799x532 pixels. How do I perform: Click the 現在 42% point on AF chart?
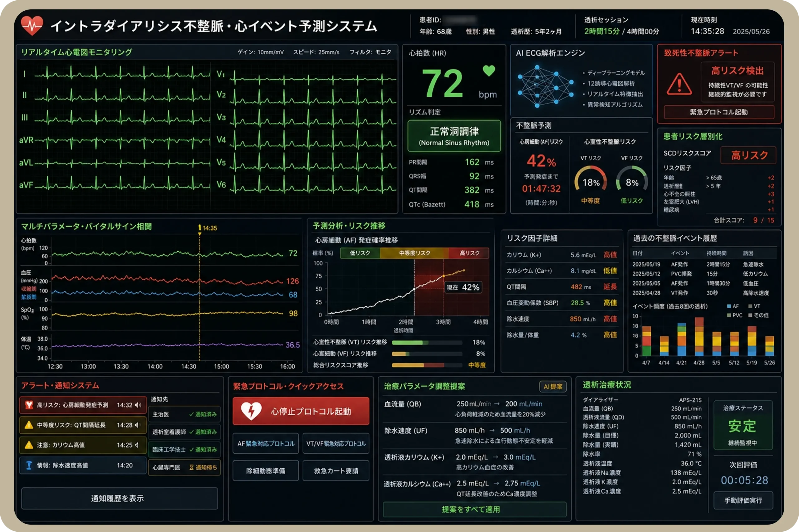pyautogui.click(x=463, y=287)
